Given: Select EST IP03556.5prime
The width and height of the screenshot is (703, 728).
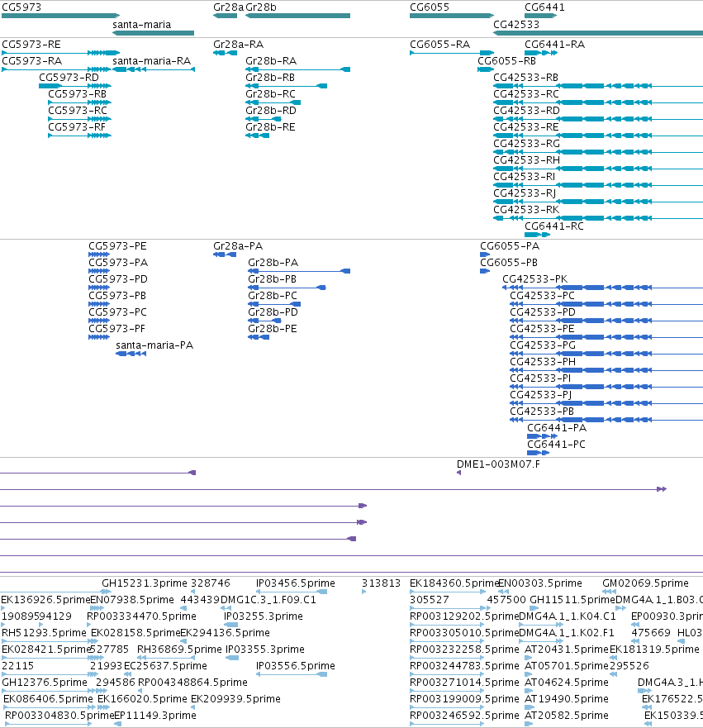Looking at the screenshot, I should point(292,674).
